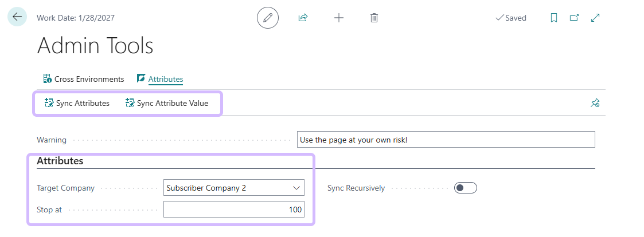Click the pencil edit icon

267,18
